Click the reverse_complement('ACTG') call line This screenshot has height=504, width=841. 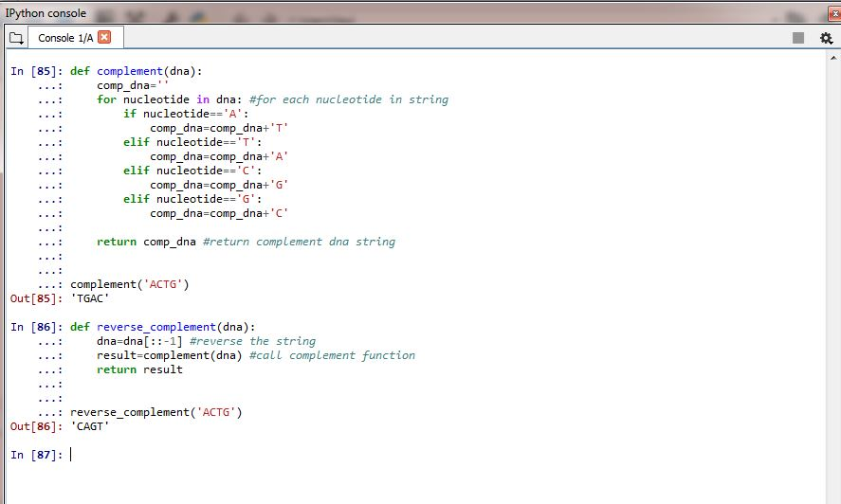156,412
